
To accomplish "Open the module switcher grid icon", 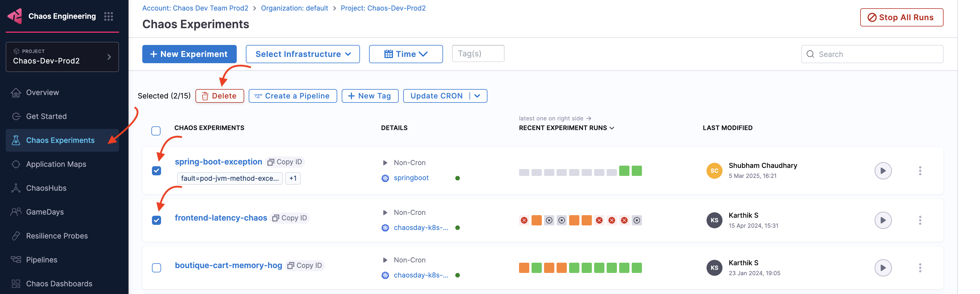I will (x=108, y=16).
